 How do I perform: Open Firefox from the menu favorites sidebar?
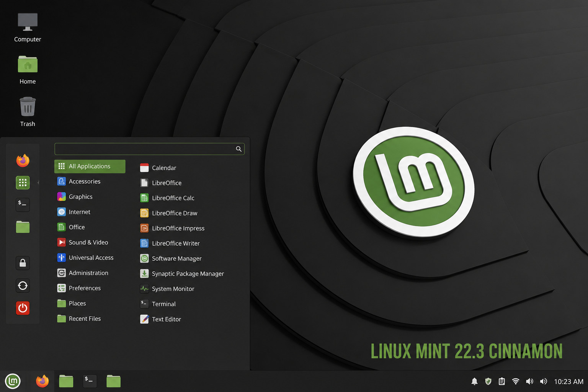23,160
